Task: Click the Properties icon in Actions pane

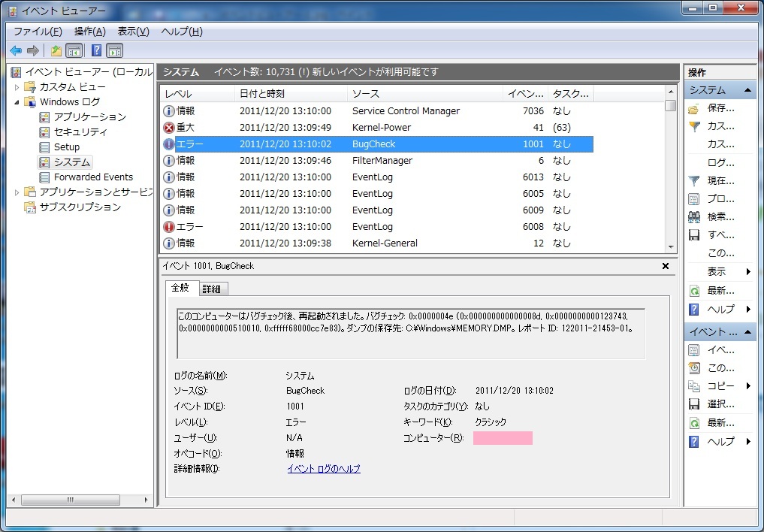Action: [694, 198]
